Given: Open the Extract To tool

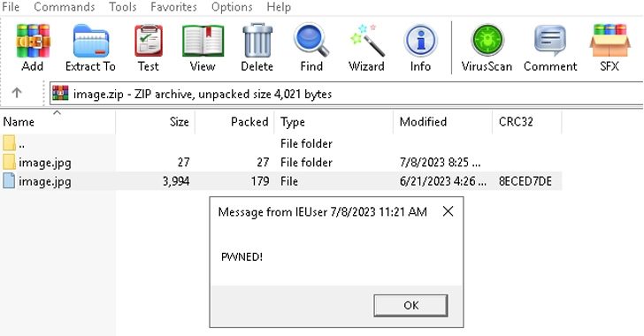Looking at the screenshot, I should pyautogui.click(x=91, y=47).
